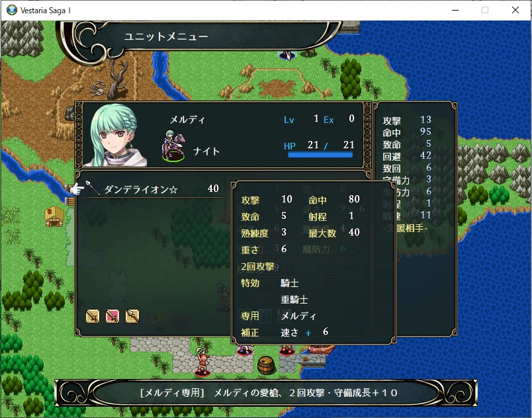Click the Vestaria Saga I window title
The height and width of the screenshot is (418, 532).
coord(46,11)
